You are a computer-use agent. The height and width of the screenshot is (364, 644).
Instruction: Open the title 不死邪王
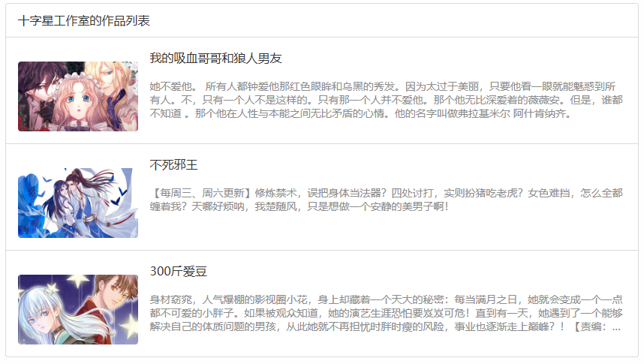point(173,165)
